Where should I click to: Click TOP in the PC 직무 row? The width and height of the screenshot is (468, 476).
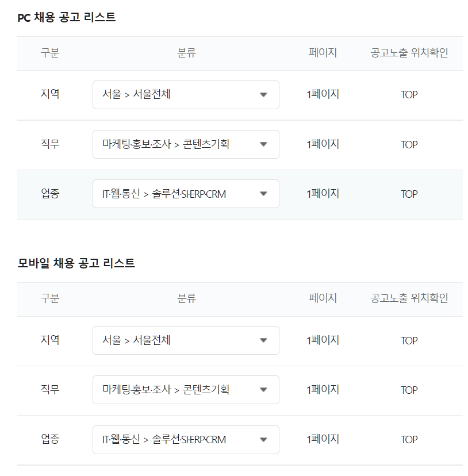click(409, 144)
